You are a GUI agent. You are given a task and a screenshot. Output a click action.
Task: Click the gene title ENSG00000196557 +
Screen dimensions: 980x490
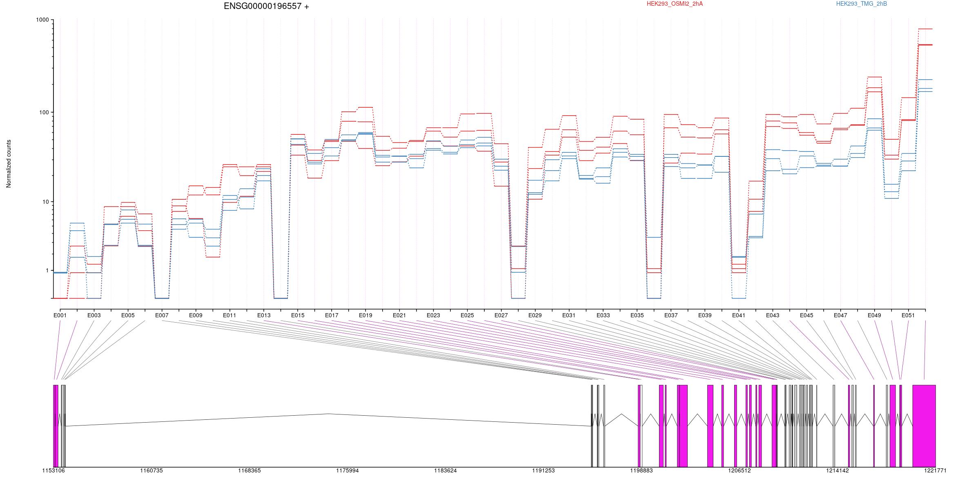tap(266, 6)
